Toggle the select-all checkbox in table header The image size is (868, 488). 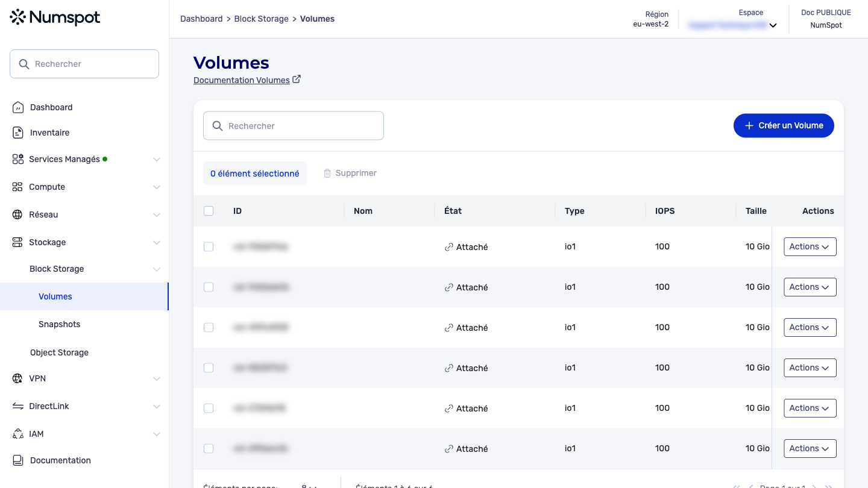point(209,211)
